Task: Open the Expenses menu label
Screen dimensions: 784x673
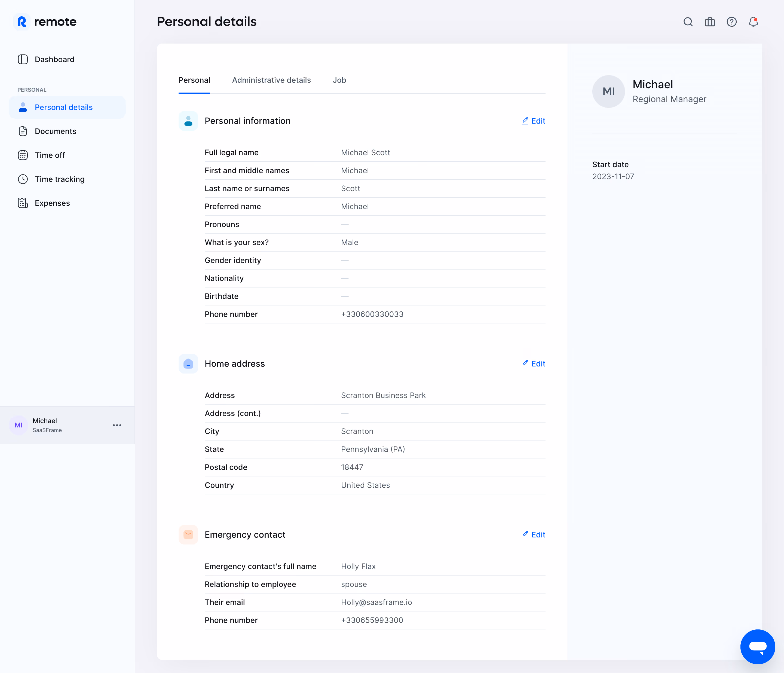Action: click(52, 203)
